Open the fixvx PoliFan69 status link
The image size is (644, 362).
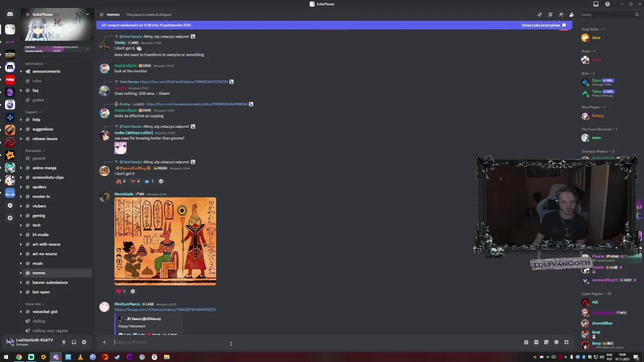click(x=184, y=82)
